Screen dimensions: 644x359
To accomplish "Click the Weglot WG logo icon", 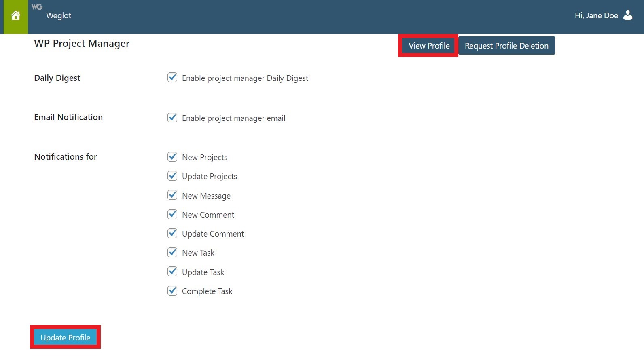I will [37, 7].
